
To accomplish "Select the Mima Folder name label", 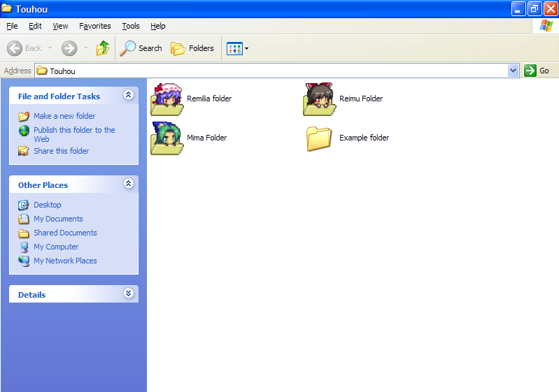I will pyautogui.click(x=207, y=138).
